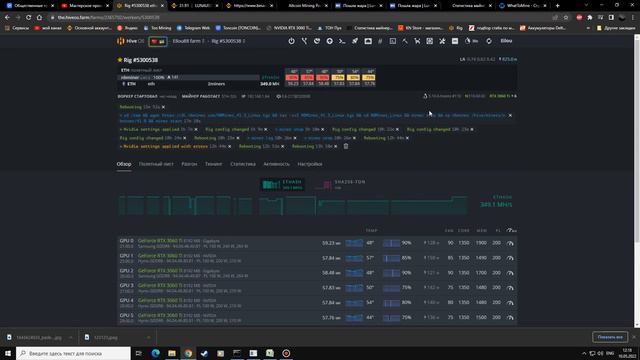Click the GPU 5 GeForce RTX 3060 Ti row
This screenshot has width=640, height=360.
[x=317, y=318]
